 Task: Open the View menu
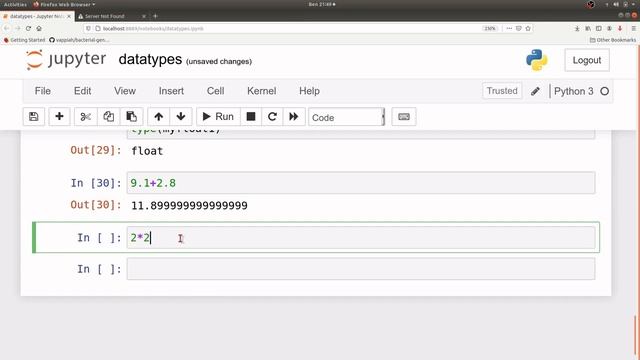coord(125,91)
